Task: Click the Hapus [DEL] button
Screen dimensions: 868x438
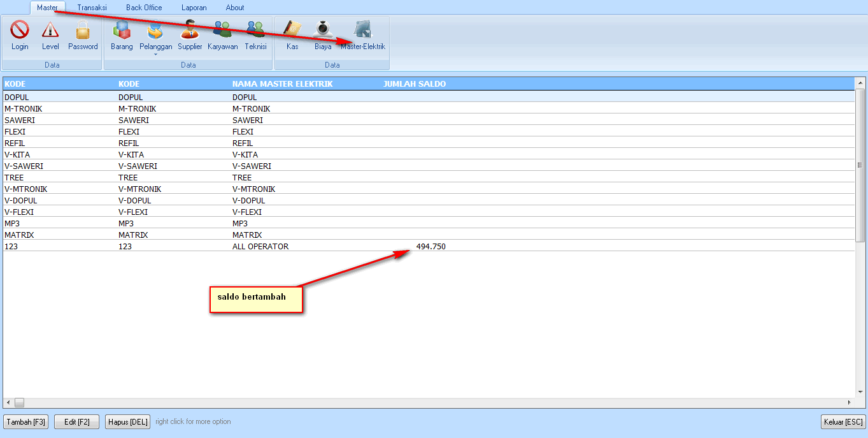Action: click(127, 422)
